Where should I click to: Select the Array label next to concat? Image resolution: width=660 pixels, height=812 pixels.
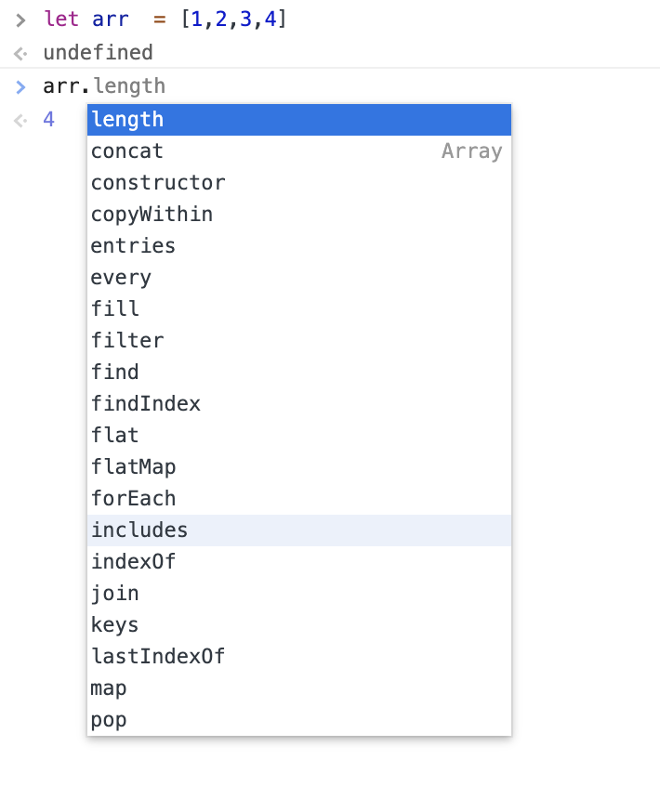tap(472, 151)
